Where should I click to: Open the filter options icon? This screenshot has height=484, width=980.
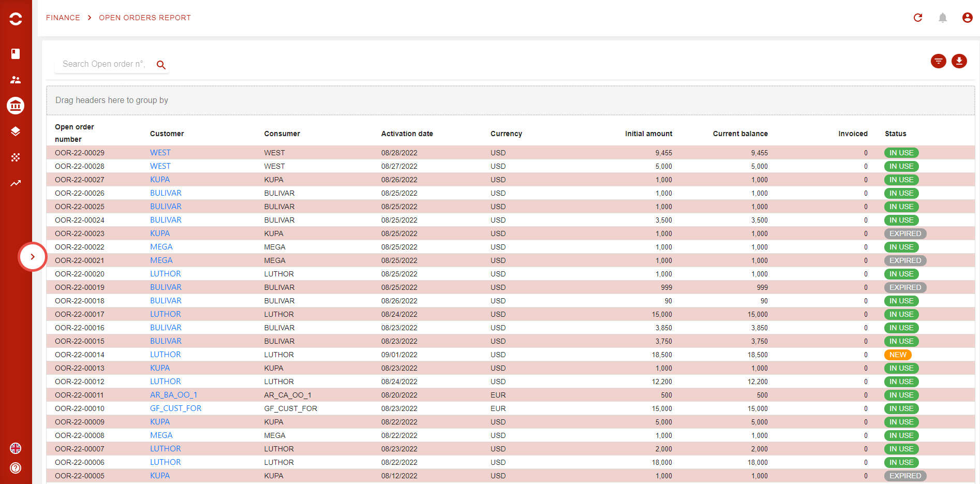tap(939, 61)
